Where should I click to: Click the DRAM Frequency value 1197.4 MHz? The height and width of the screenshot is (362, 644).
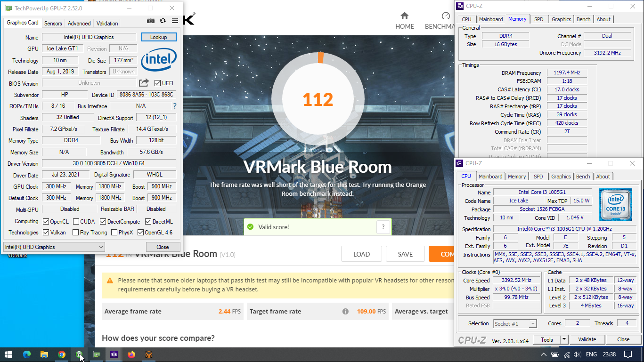coord(567,73)
